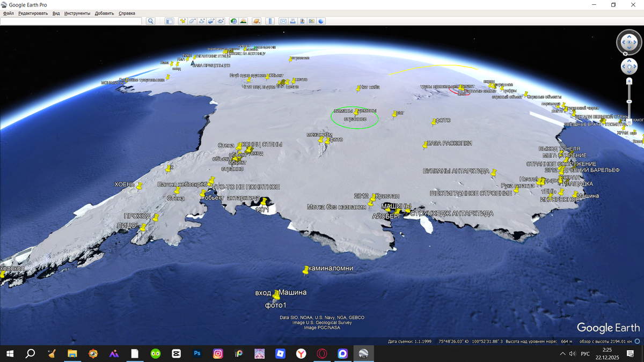Image resolution: width=644 pixels, height=362 pixels.
Task: Expand hidden system tray icons chevron
Action: pos(562,354)
